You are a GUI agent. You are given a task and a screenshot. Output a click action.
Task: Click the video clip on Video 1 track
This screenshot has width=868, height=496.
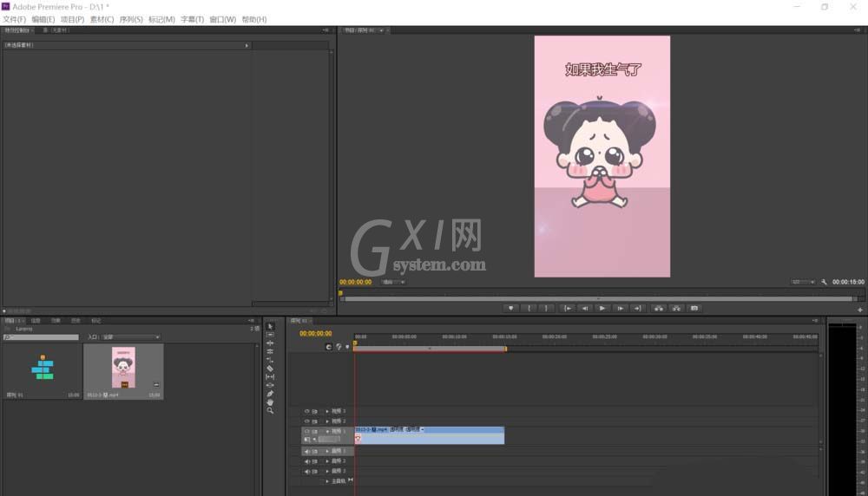coord(430,435)
